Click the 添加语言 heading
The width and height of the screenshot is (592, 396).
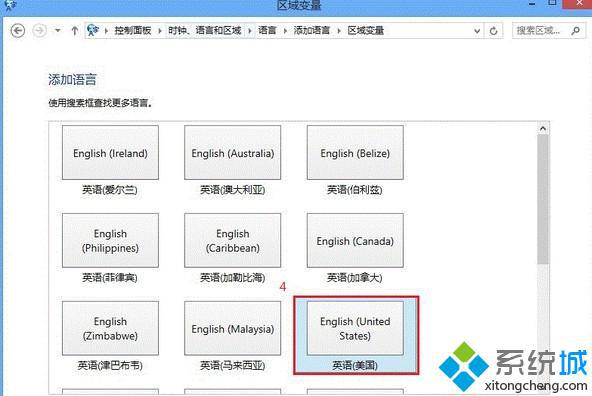pos(72,79)
